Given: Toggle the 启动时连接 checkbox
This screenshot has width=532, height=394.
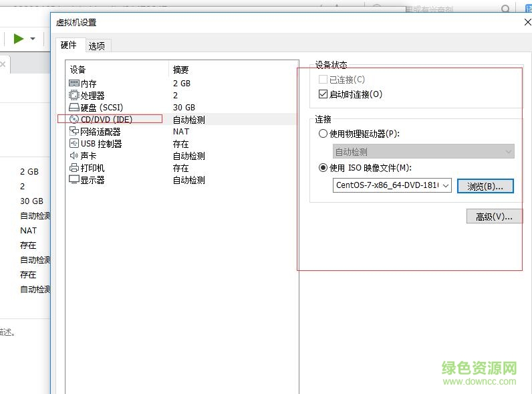Looking at the screenshot, I should 323,94.
